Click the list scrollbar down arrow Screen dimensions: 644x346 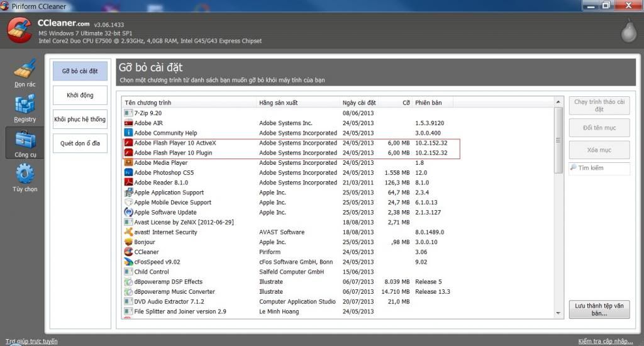click(x=558, y=313)
